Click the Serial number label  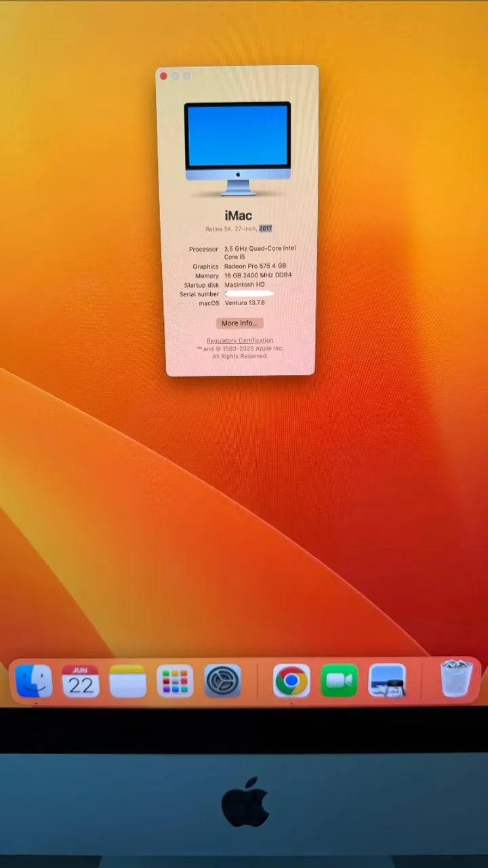(x=199, y=294)
